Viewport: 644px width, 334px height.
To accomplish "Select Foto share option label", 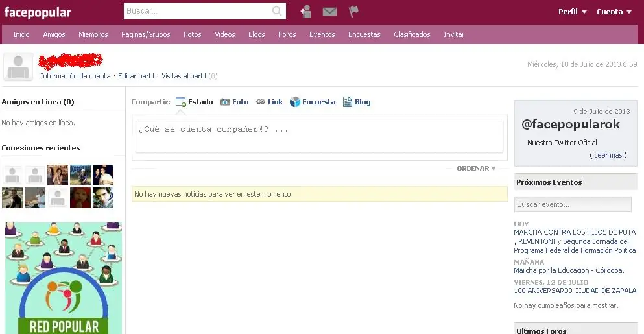I will pos(240,102).
